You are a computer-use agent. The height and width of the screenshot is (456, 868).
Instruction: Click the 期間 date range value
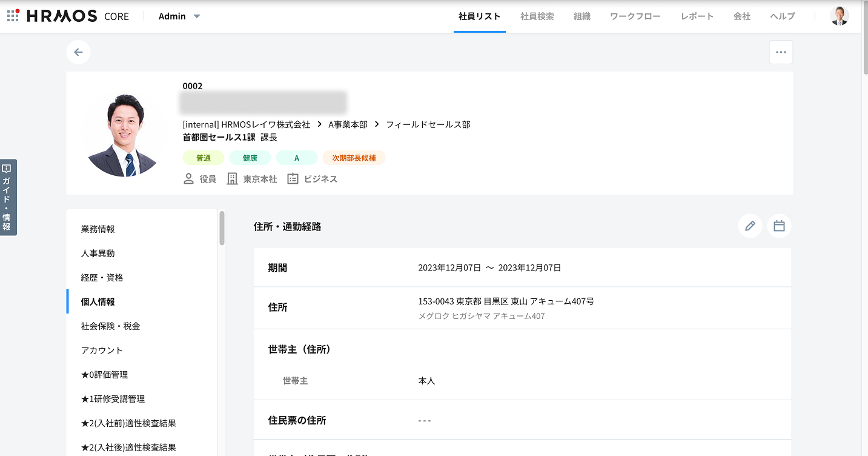(x=489, y=267)
